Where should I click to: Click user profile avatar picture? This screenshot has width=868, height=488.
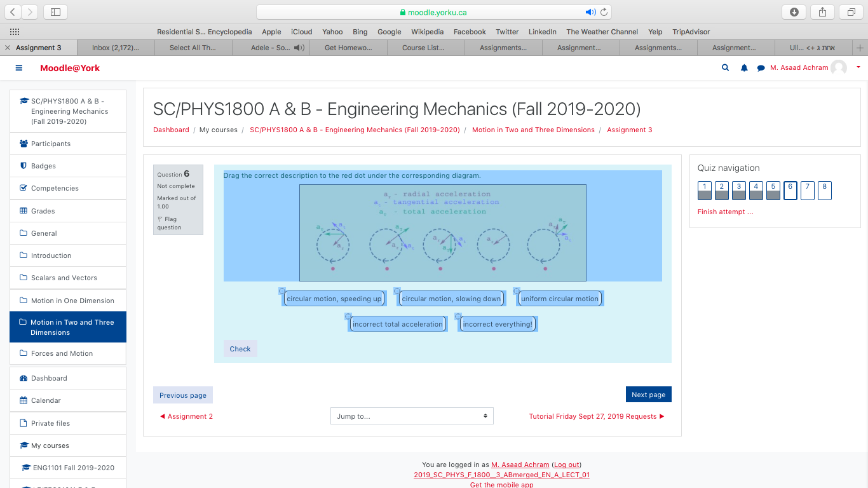[x=839, y=67]
